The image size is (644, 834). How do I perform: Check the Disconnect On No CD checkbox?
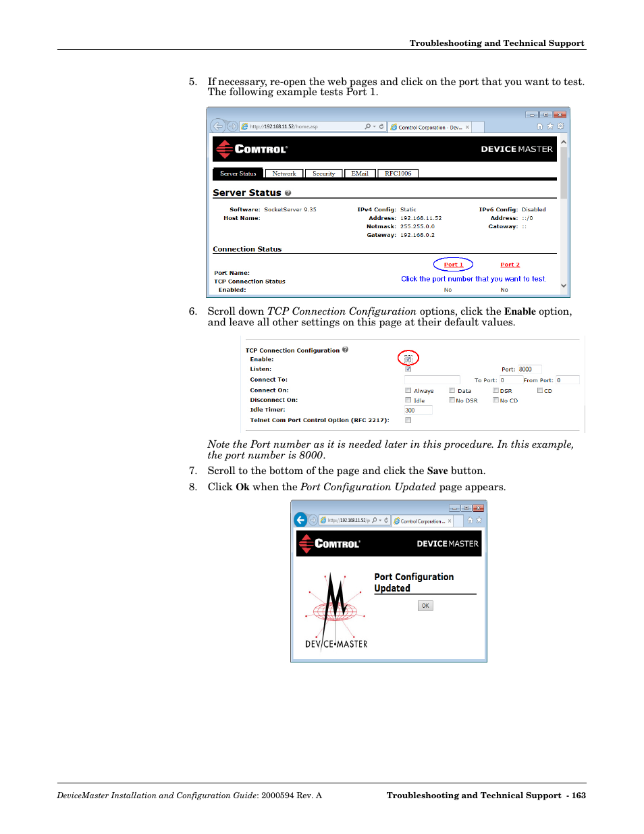[x=495, y=400]
